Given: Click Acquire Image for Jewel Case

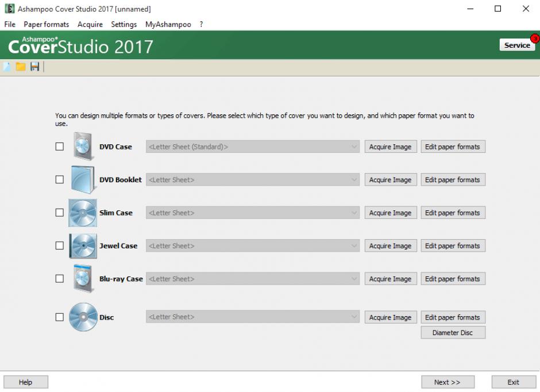Looking at the screenshot, I should (x=391, y=245).
